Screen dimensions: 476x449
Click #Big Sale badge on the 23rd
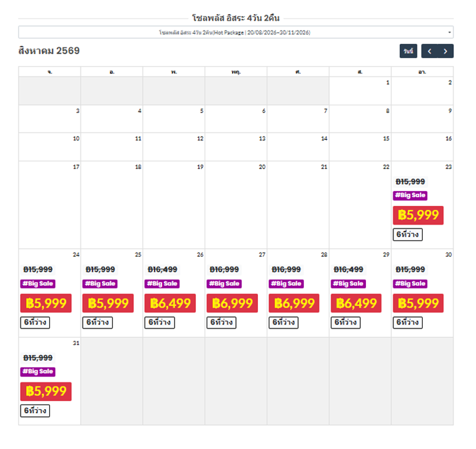click(410, 195)
